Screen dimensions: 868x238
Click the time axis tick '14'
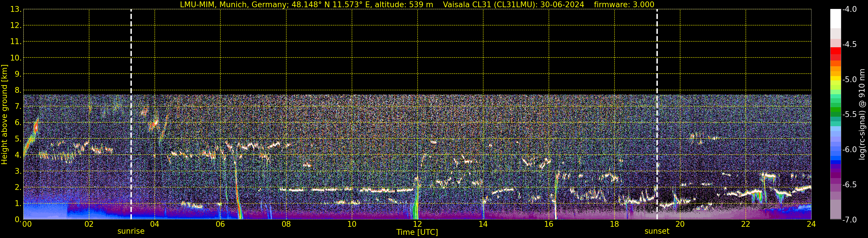tap(483, 224)
